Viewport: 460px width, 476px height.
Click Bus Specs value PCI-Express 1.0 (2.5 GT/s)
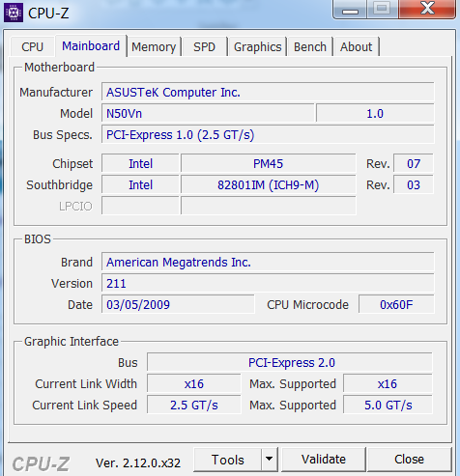click(268, 134)
